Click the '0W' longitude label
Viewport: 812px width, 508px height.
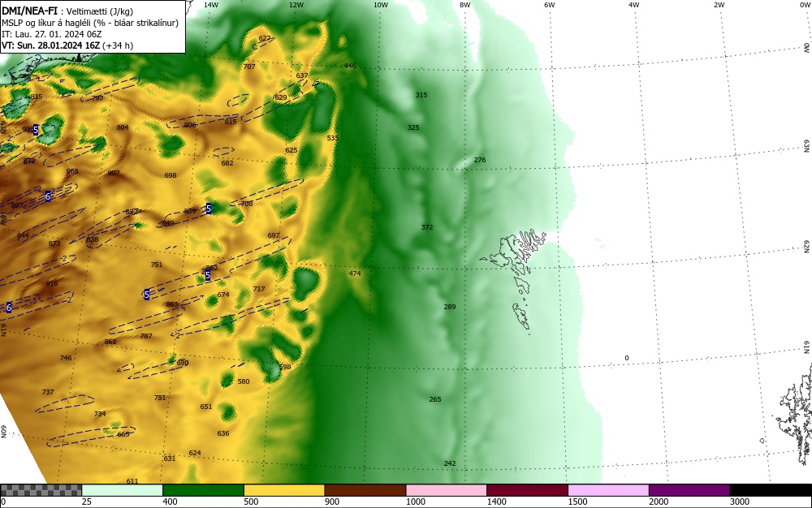click(x=805, y=5)
